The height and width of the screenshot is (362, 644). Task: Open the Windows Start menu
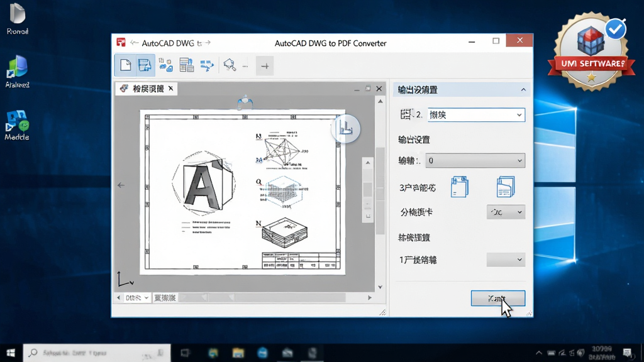pos(11,353)
